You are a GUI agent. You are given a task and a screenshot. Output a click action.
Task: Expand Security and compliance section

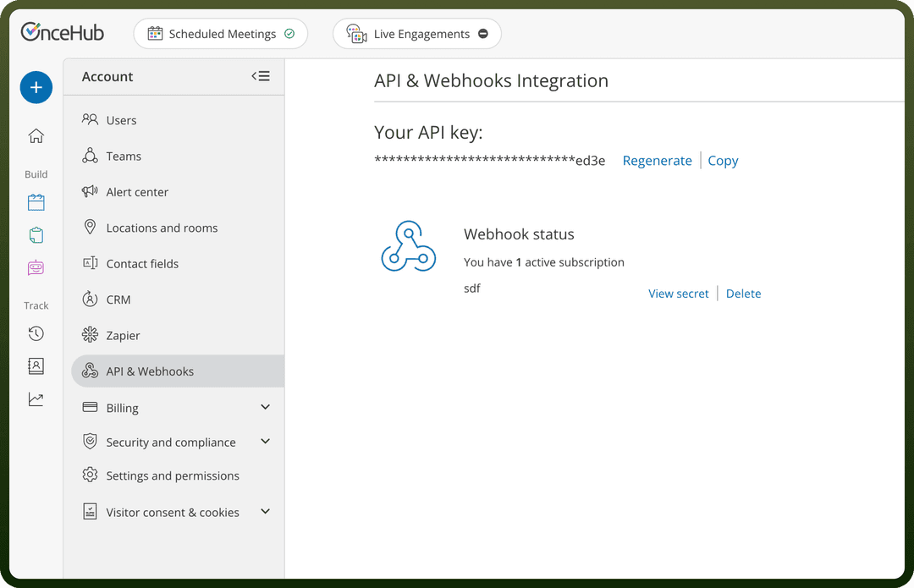265,441
